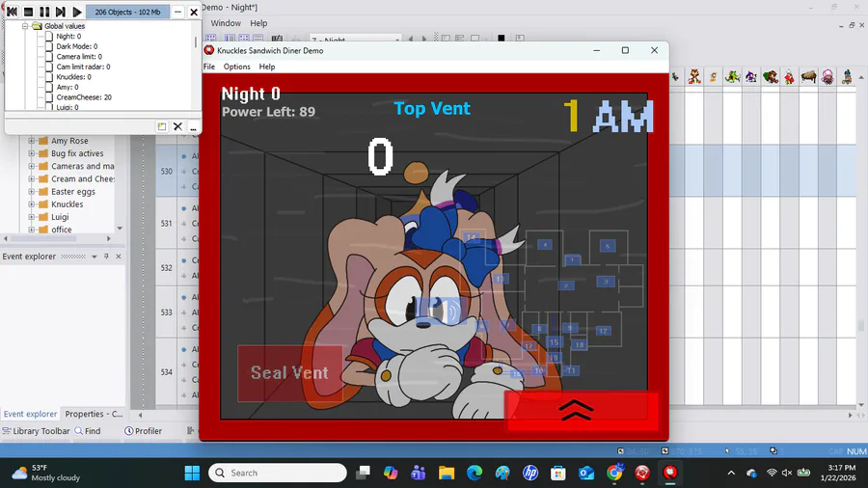The height and width of the screenshot is (488, 868).
Task: Open the frame selector dropdown showing Night
Action: (x=355, y=39)
